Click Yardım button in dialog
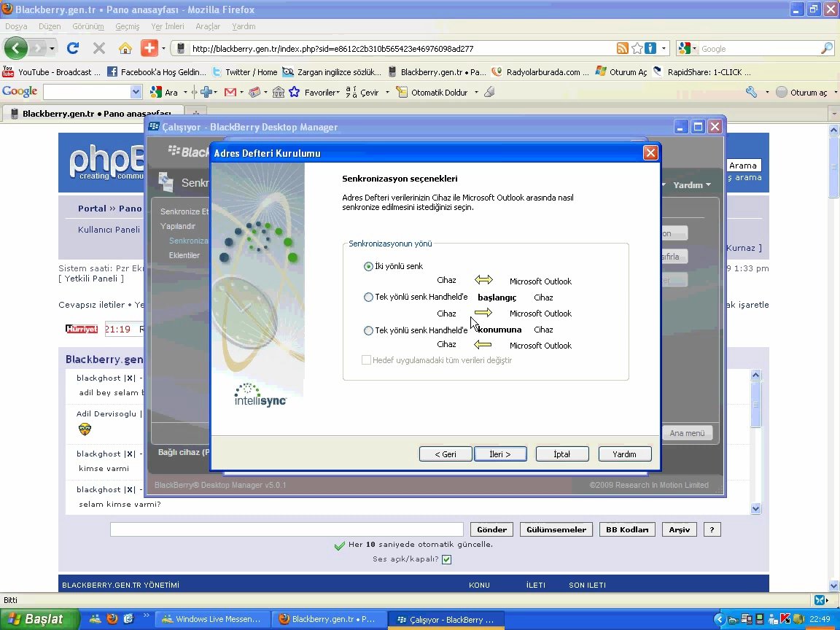This screenshot has width=840, height=630. [x=625, y=454]
